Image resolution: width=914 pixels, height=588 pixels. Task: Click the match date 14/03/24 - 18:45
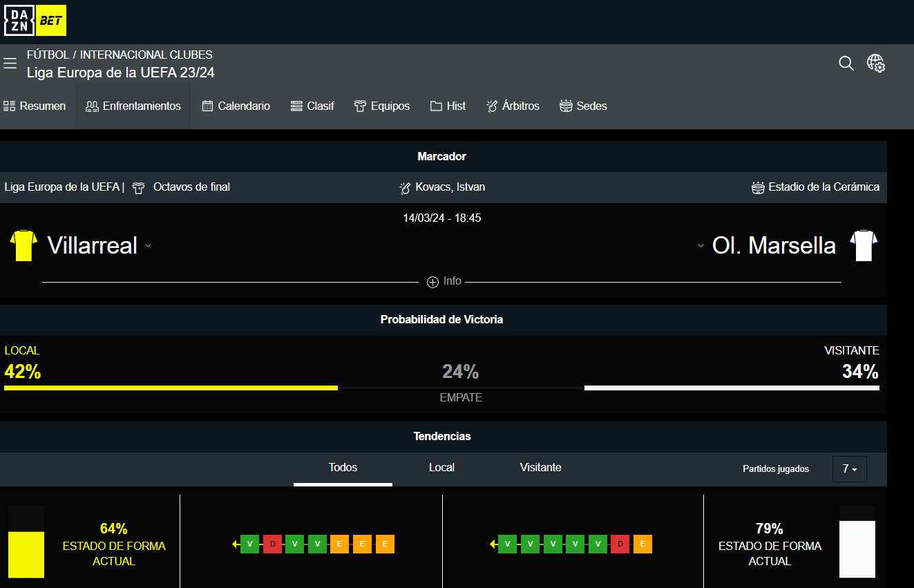[x=442, y=218]
